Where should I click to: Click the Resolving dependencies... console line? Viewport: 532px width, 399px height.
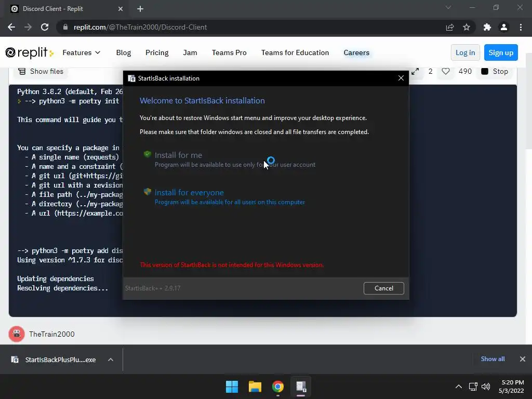(63, 288)
